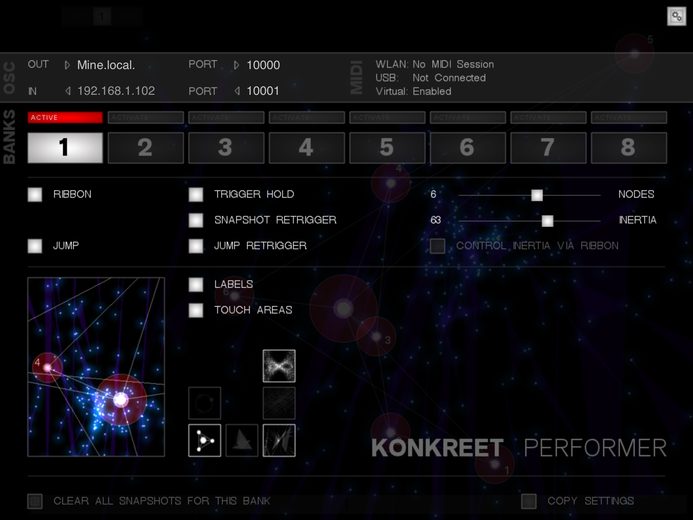Select the butterfly-shaped particle visual style icon
This screenshot has width=693, height=520.
(279, 366)
